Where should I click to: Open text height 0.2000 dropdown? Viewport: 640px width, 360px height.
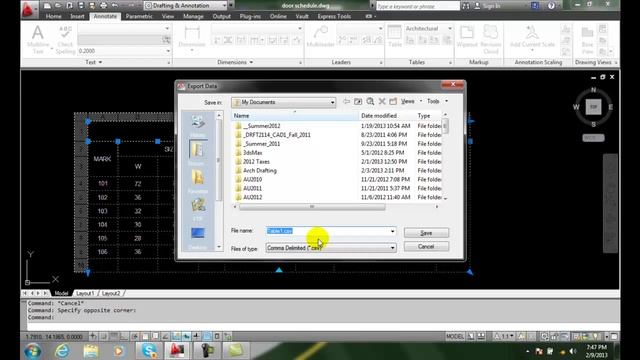point(168,51)
